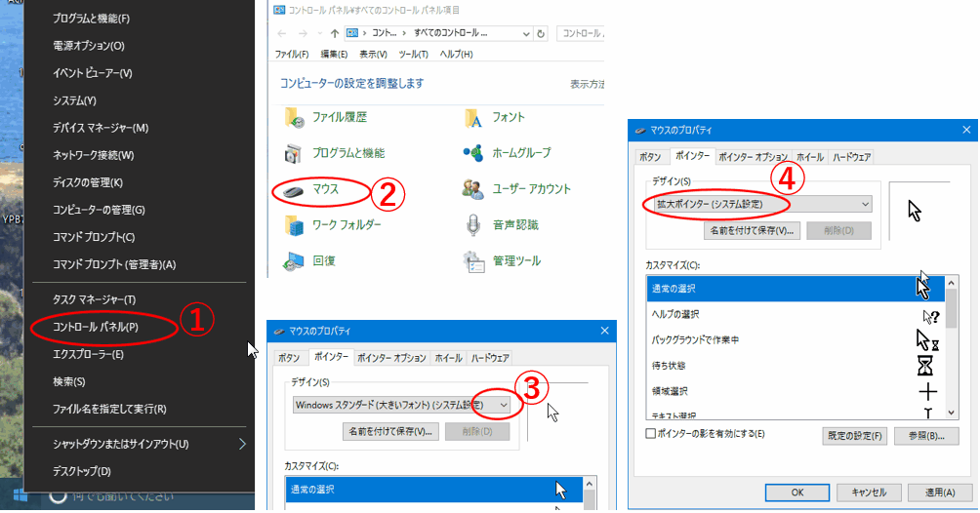Viewport: 980px width, 513px height.
Task: Launch コマンド プロンプト(C) from menu
Action: tap(93, 237)
